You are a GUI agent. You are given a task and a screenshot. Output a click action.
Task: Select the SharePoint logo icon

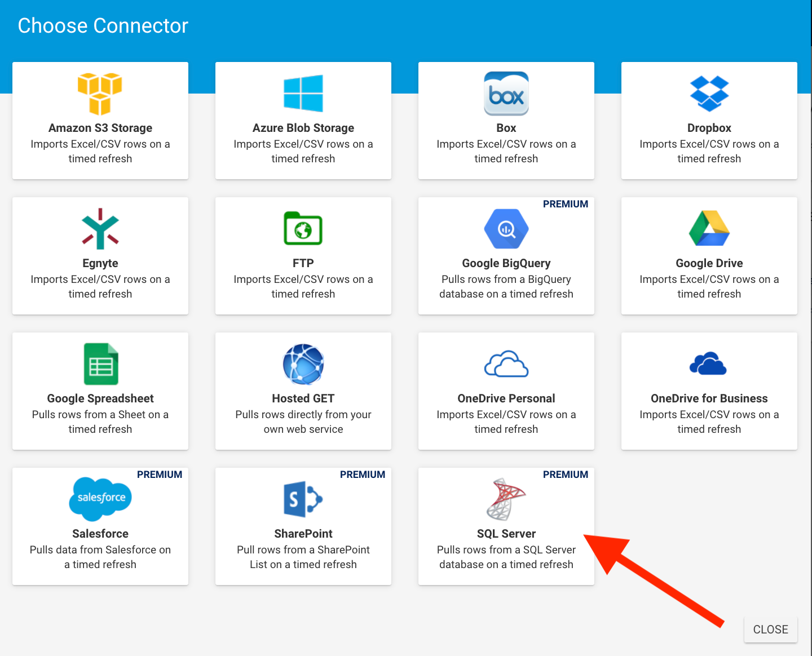(x=303, y=499)
